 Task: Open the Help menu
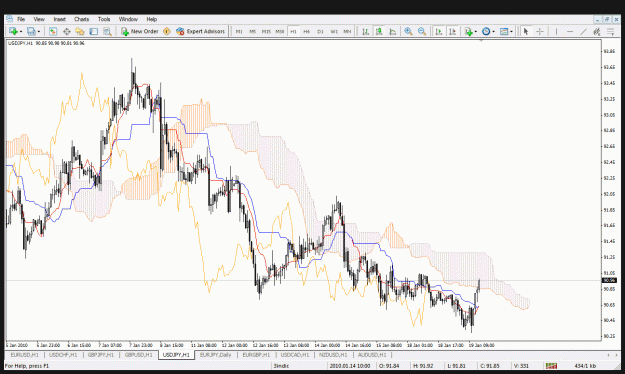[x=151, y=19]
